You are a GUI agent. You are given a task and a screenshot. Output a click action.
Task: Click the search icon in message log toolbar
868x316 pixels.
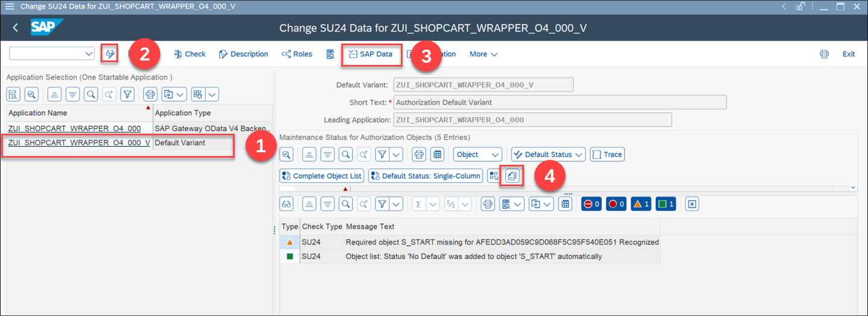pyautogui.click(x=345, y=204)
